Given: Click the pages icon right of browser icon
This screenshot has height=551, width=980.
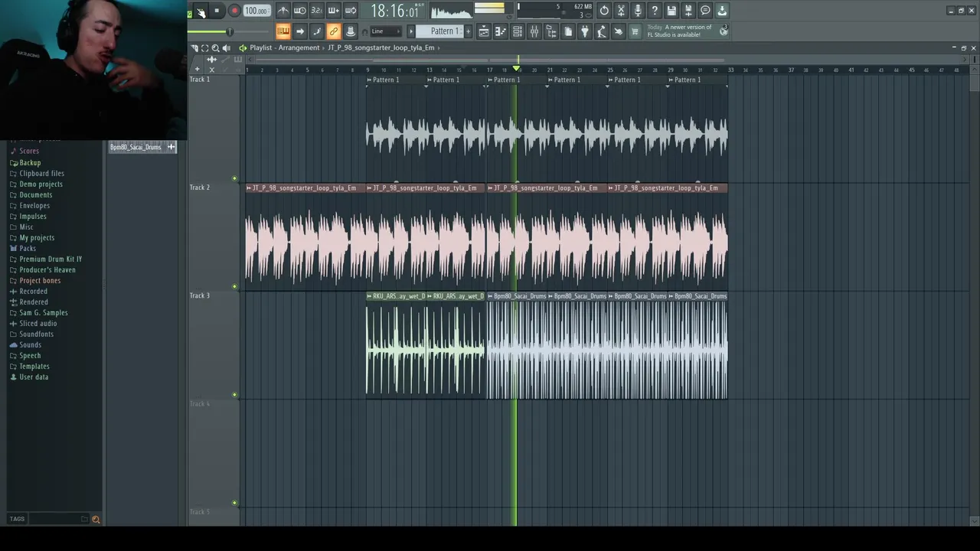Looking at the screenshot, I should (568, 31).
